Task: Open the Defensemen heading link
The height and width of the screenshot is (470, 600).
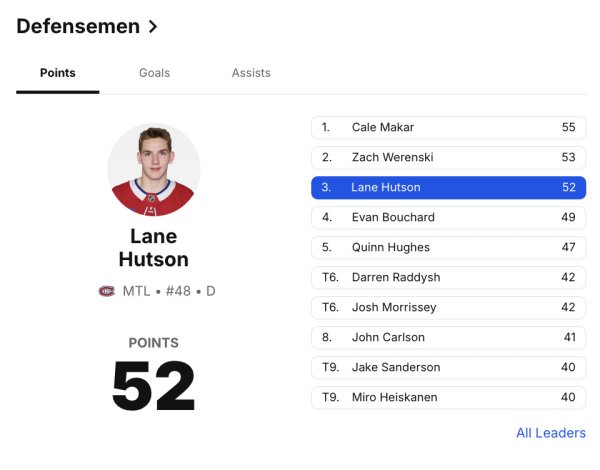Action: point(78,27)
